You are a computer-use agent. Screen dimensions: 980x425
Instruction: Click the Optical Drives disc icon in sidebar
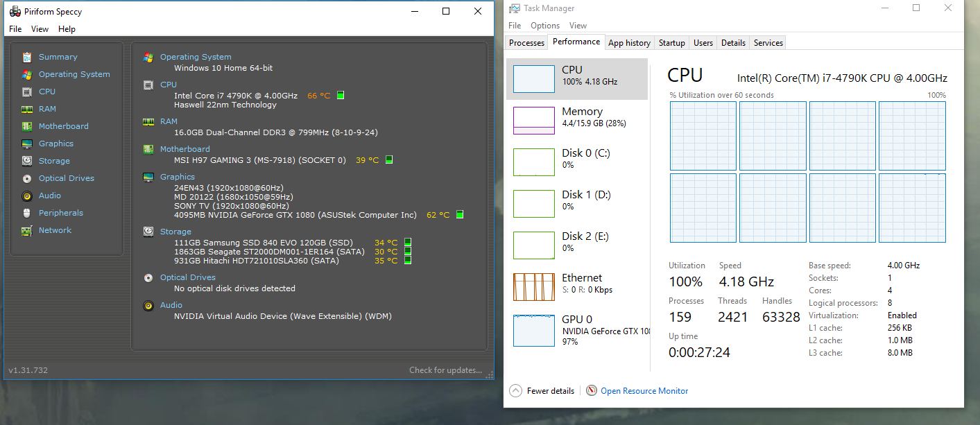pyautogui.click(x=27, y=178)
